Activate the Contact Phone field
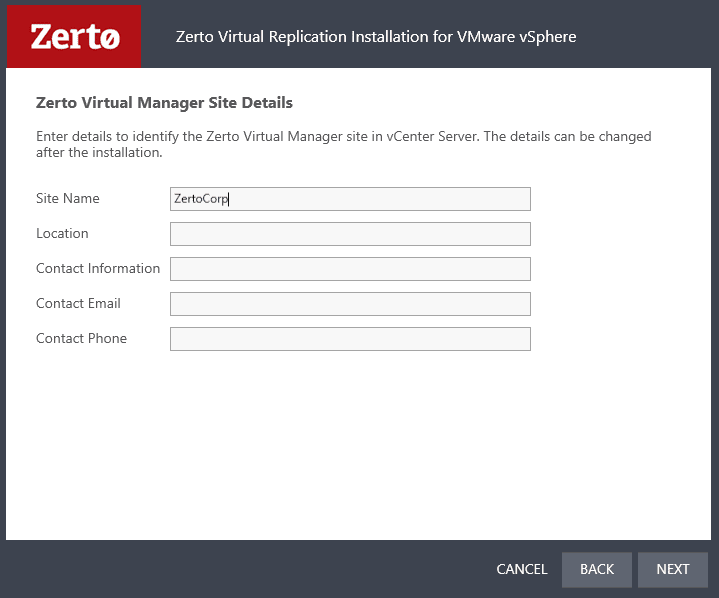 [350, 339]
